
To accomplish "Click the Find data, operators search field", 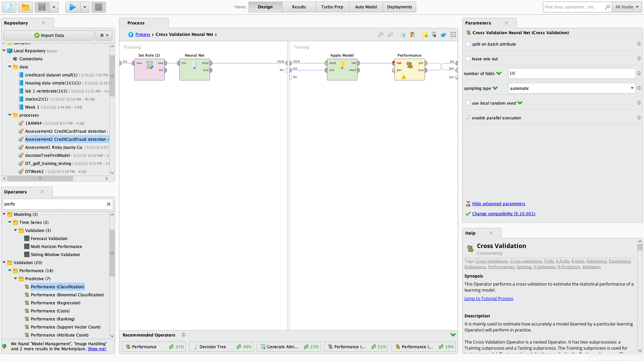I will point(574,7).
